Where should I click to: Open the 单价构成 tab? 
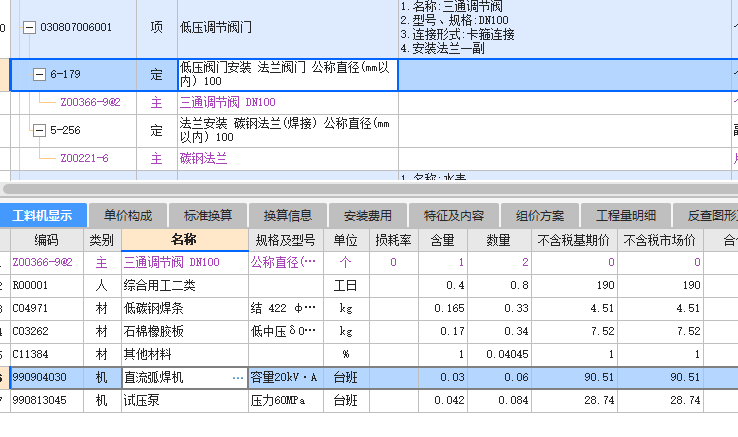click(128, 216)
